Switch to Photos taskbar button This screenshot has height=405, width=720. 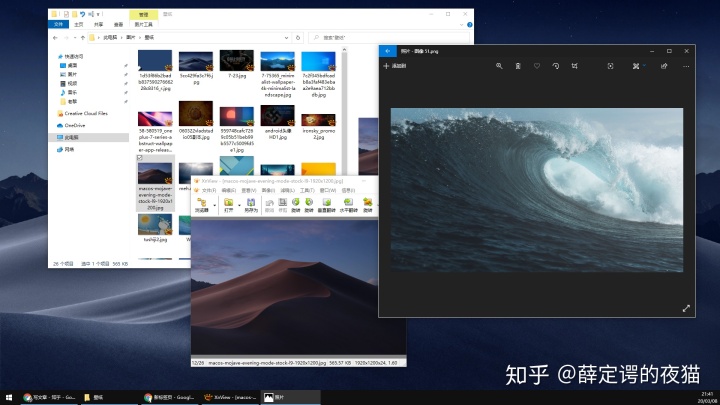coord(290,397)
